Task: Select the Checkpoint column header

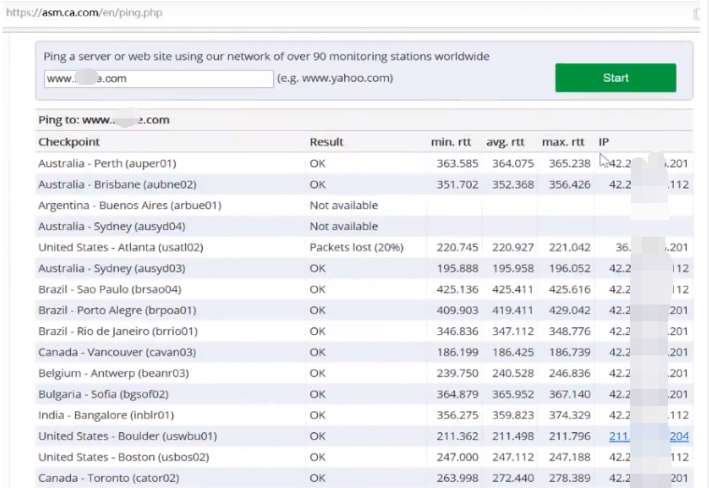Action: coord(69,142)
